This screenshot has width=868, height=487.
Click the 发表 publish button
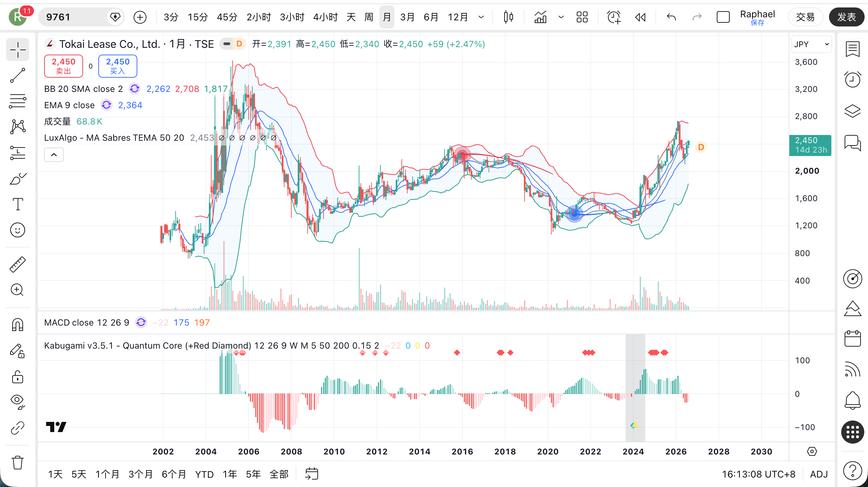(847, 17)
